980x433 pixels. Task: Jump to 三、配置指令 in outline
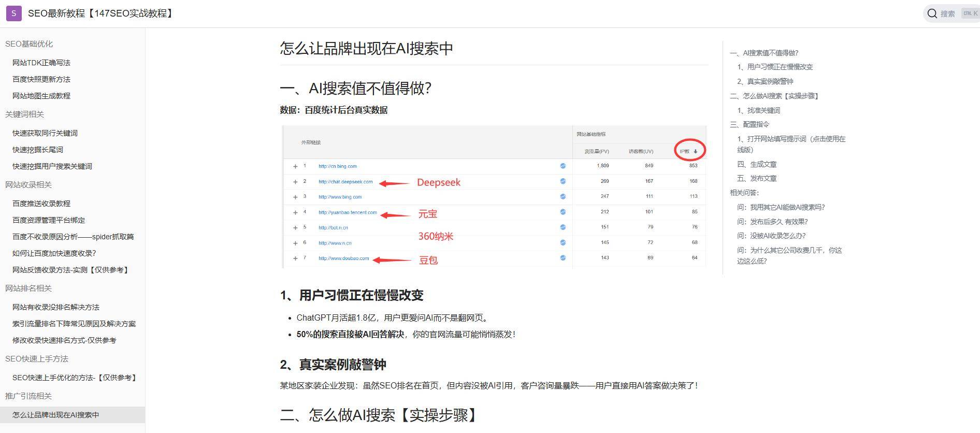[750, 124]
